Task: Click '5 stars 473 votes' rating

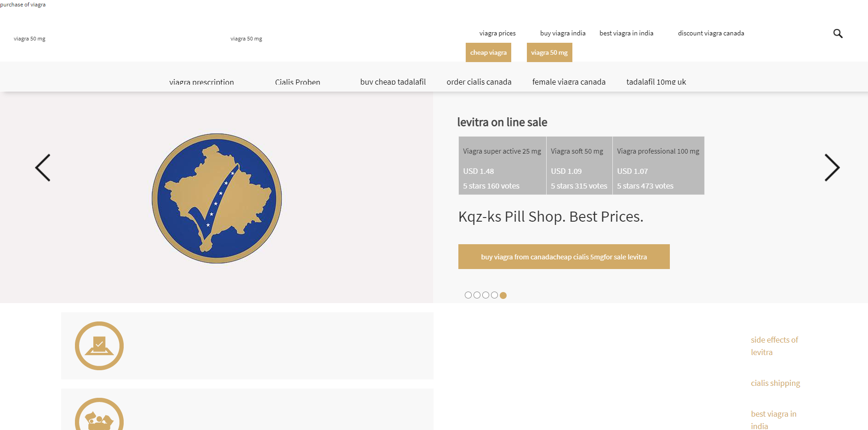Action: point(645,186)
